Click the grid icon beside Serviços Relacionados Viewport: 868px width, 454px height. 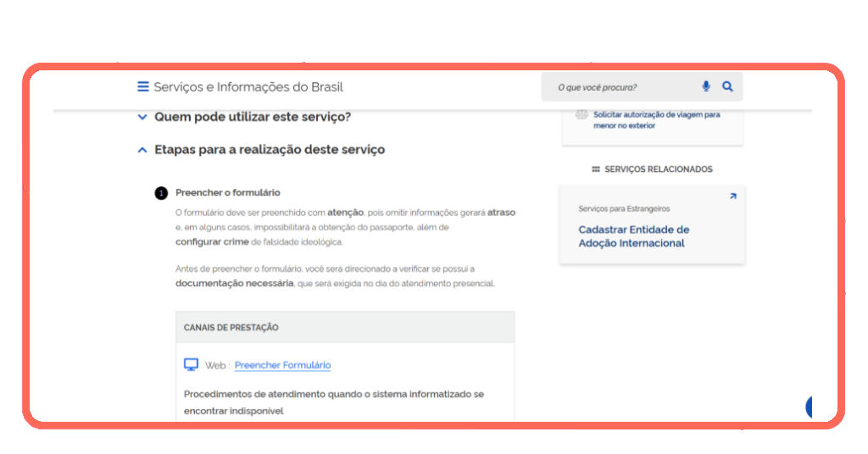coord(596,169)
